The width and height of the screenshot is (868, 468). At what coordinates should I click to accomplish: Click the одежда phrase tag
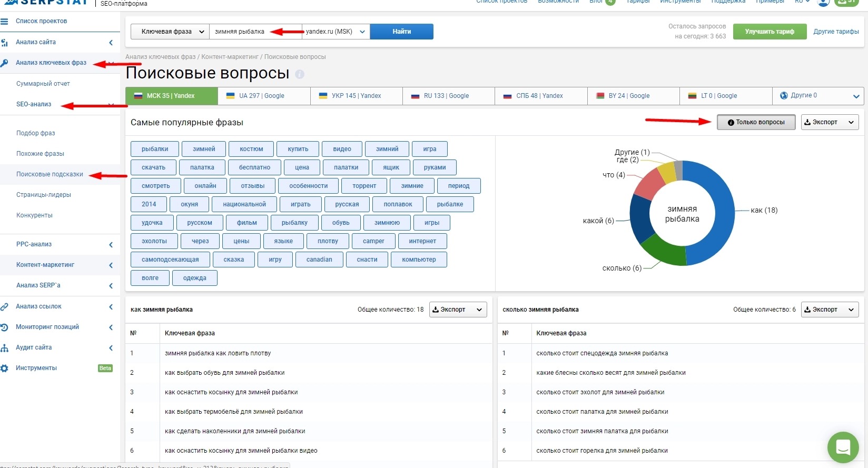pos(195,278)
